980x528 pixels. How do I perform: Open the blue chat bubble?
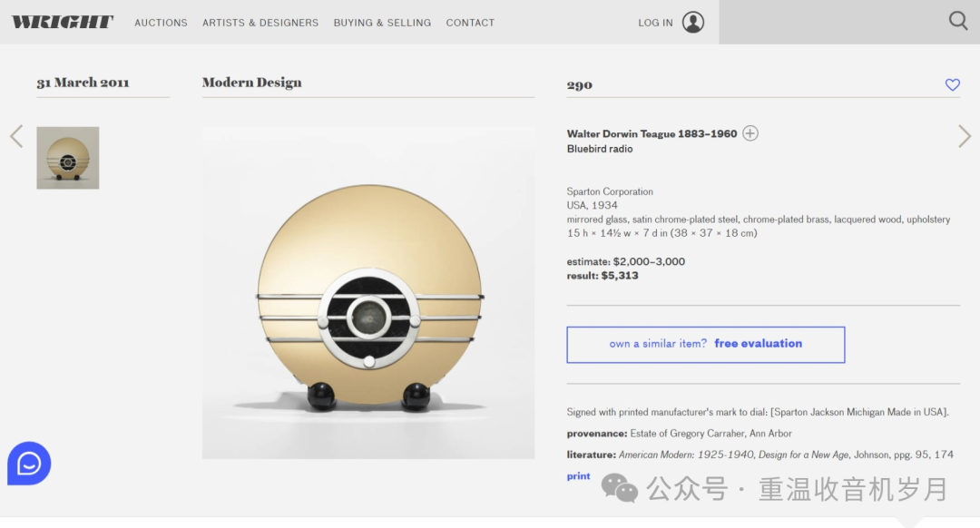tap(29, 464)
